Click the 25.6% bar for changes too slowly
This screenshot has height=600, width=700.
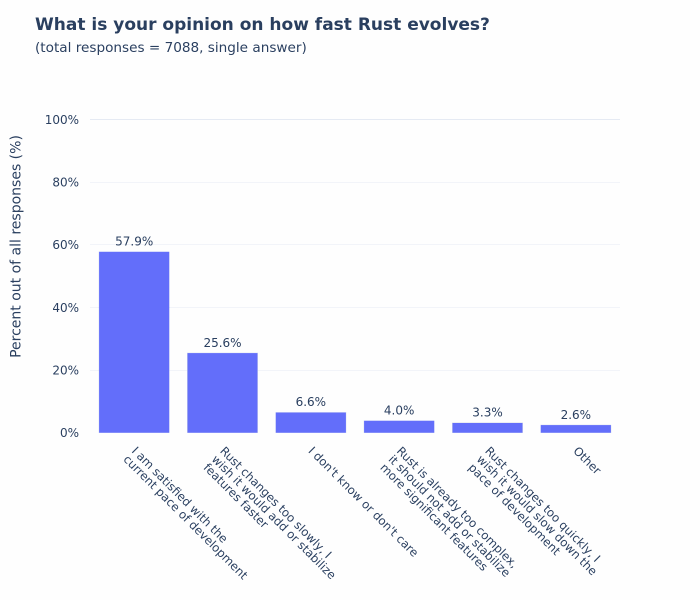[x=222, y=392]
